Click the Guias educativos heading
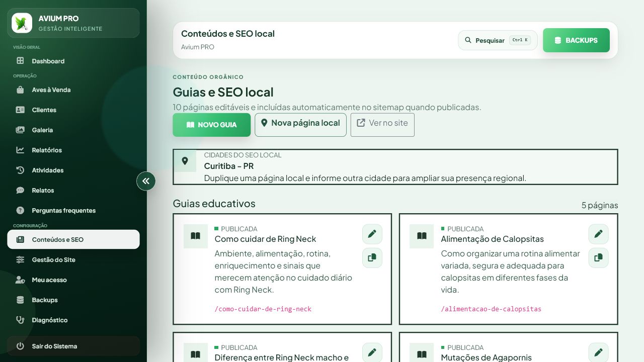 click(214, 204)
